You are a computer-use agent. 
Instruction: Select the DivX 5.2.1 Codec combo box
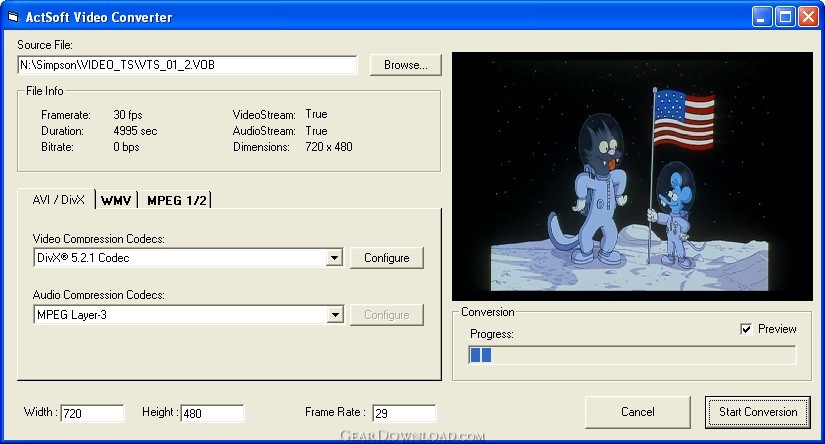(x=188, y=258)
